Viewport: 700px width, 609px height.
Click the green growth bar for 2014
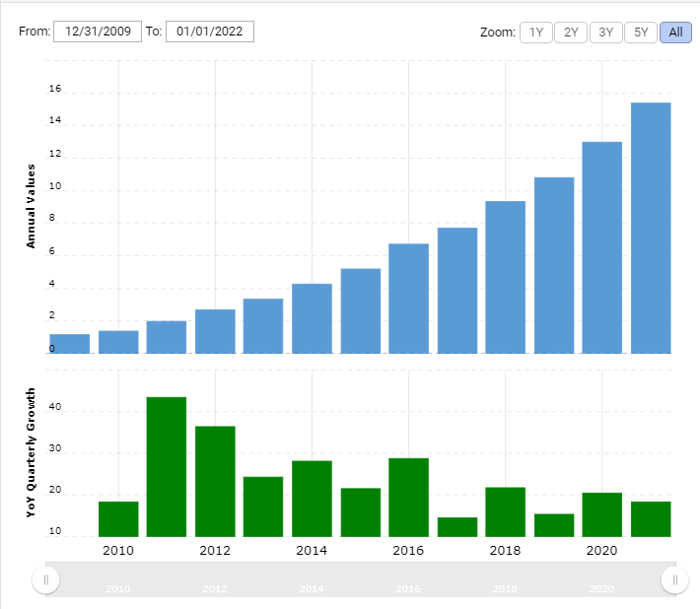[313, 499]
